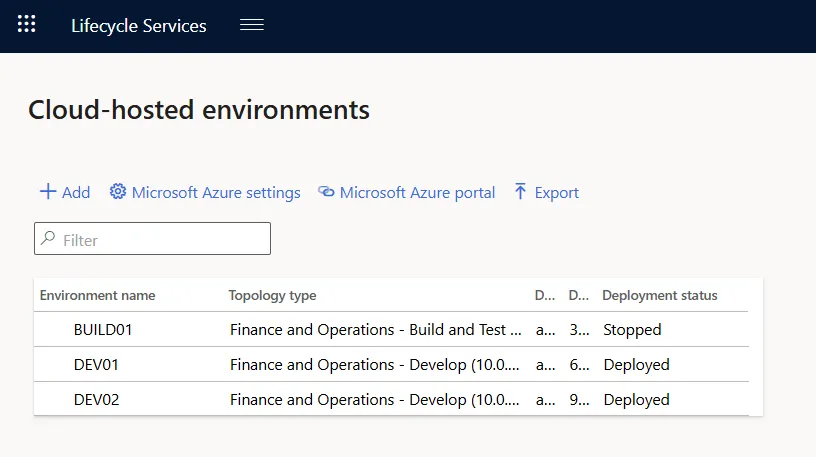Click the first truncated D... column header
816x457 pixels.
pyautogui.click(x=545, y=295)
